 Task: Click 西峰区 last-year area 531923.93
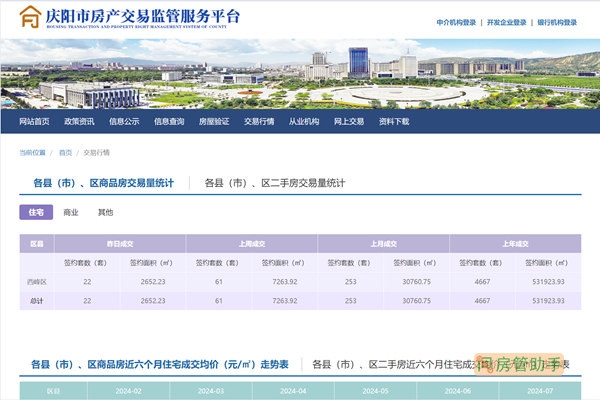click(x=548, y=282)
